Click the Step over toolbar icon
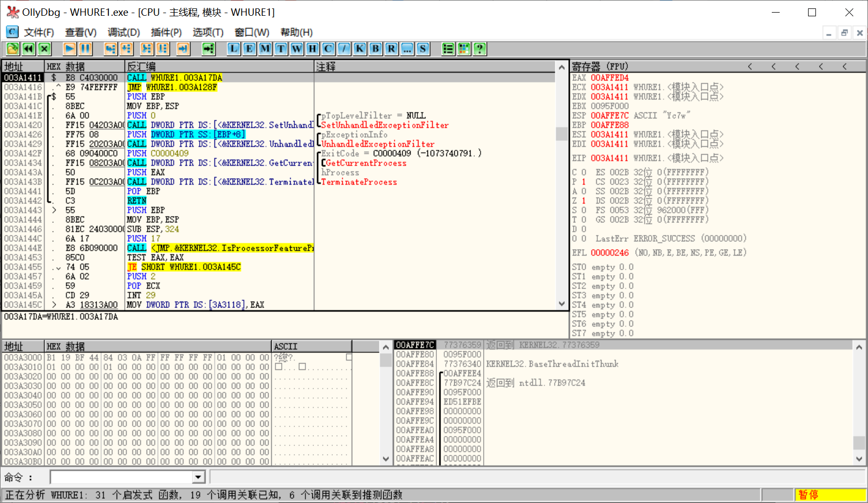 coord(126,49)
